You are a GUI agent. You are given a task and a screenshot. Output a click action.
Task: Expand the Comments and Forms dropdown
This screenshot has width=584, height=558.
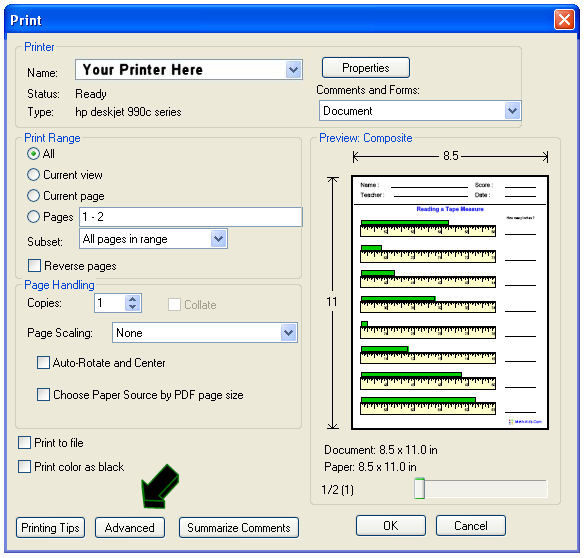coord(512,111)
